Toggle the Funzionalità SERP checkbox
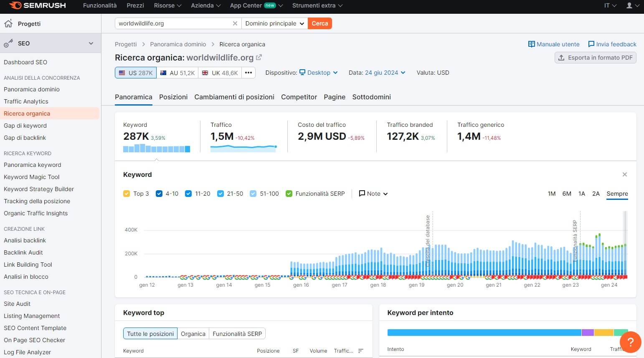644x358 pixels. click(x=289, y=194)
